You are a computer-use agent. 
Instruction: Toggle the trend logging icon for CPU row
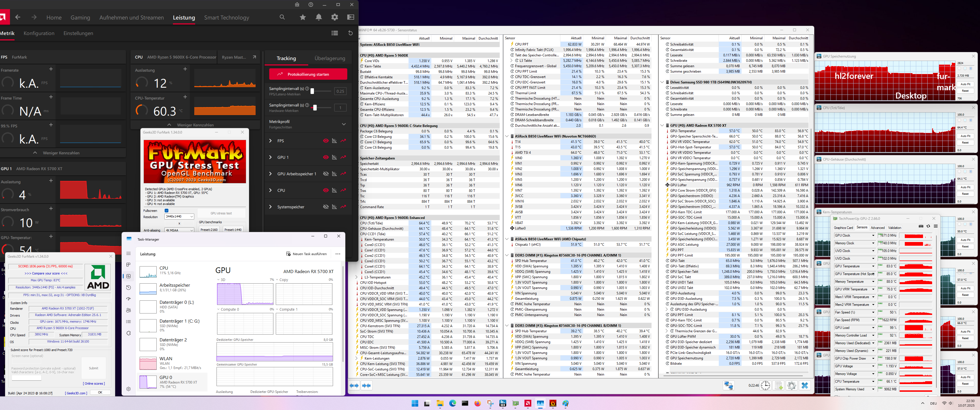[x=344, y=190]
